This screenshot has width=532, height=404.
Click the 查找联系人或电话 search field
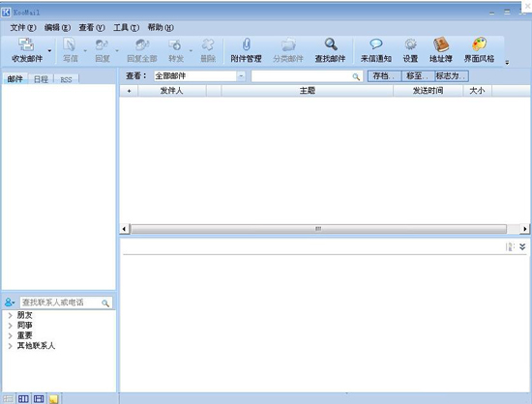(66, 303)
